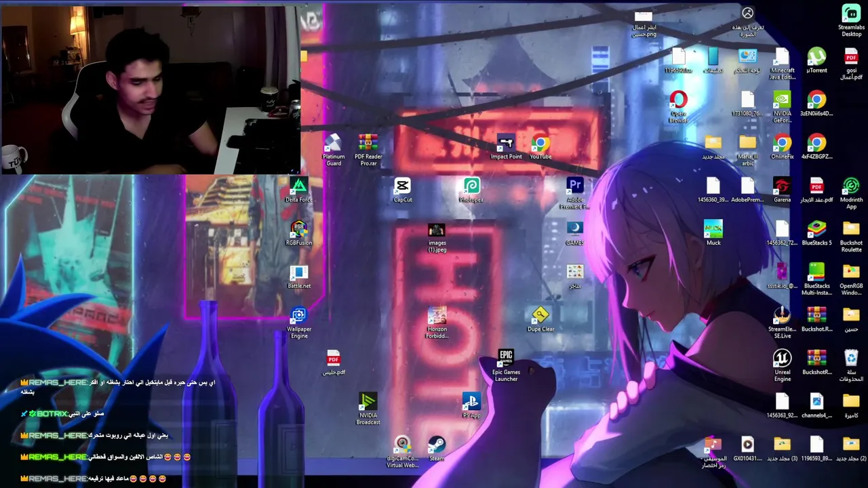Select the عقد الايجار.pdf file
The height and width of the screenshot is (488, 868).
(816, 190)
